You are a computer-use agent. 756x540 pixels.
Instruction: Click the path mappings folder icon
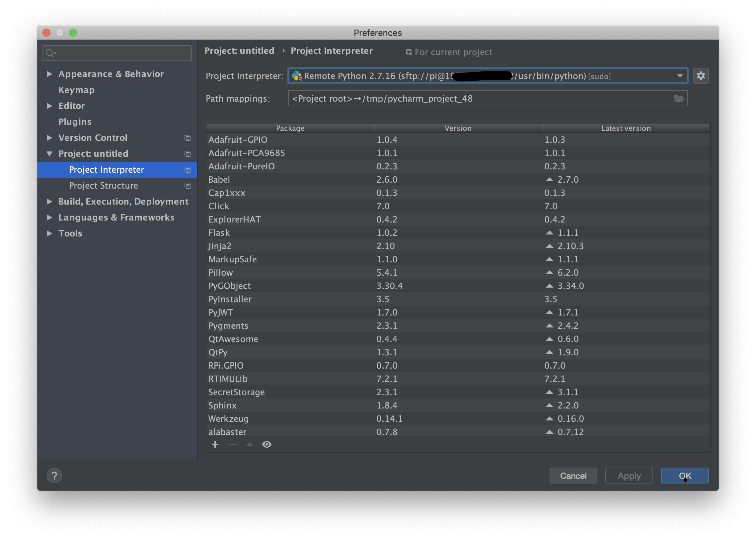click(x=679, y=98)
